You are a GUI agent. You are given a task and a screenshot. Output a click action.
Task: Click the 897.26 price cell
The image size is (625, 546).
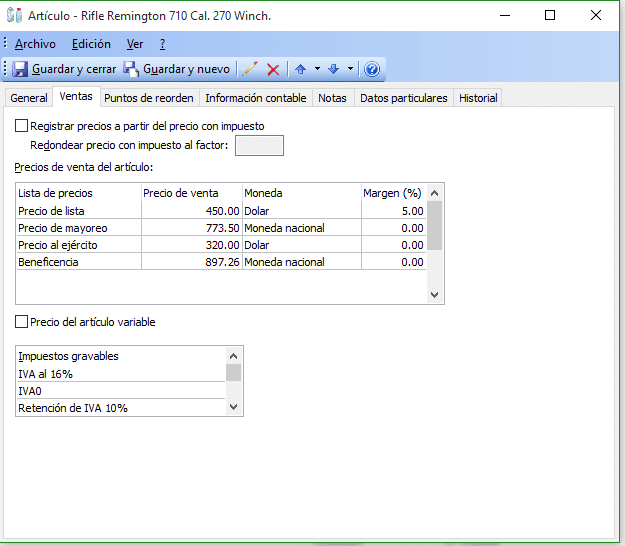(x=192, y=262)
